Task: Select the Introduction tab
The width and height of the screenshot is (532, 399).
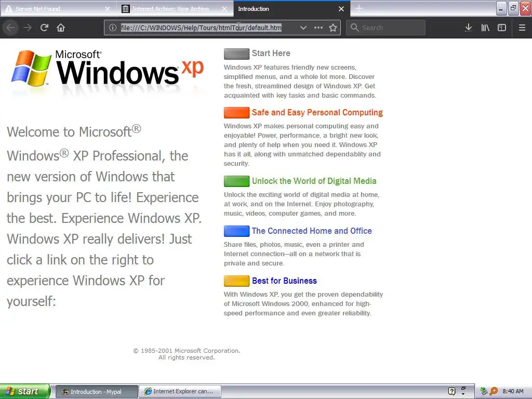Action: click(292, 9)
